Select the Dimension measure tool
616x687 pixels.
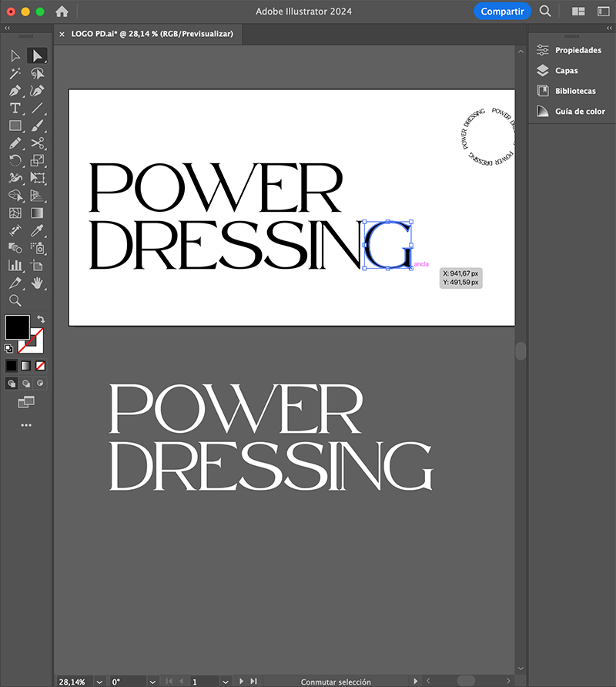[15, 230]
